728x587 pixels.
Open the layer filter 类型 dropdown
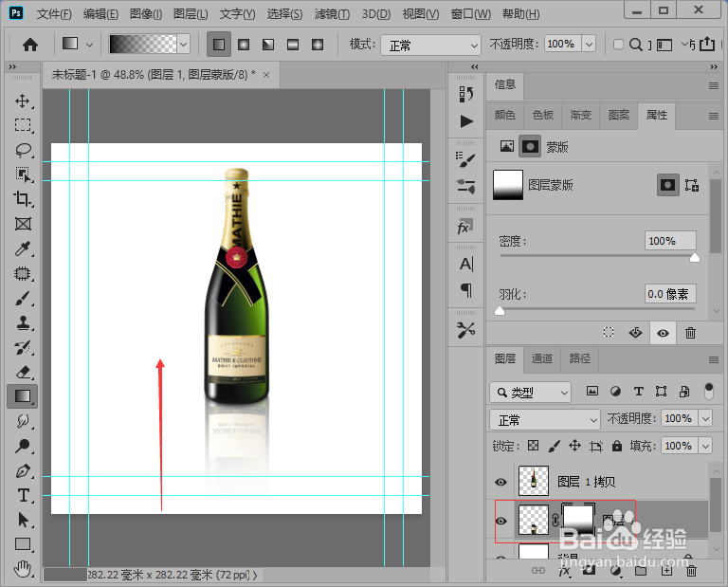pyautogui.click(x=530, y=393)
